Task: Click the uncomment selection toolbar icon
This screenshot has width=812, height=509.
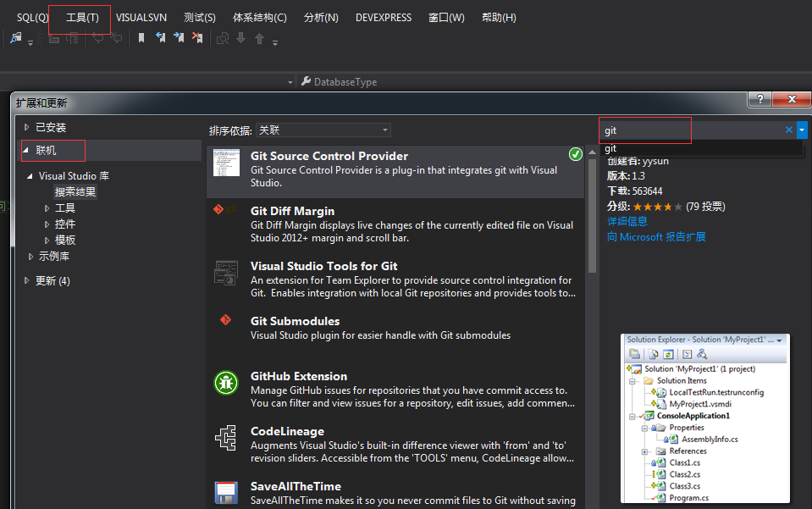Action: coord(117,38)
